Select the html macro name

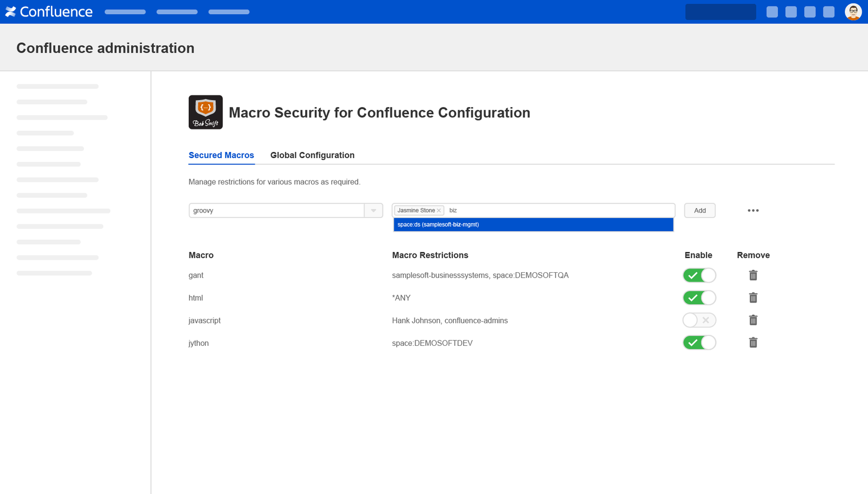(195, 298)
